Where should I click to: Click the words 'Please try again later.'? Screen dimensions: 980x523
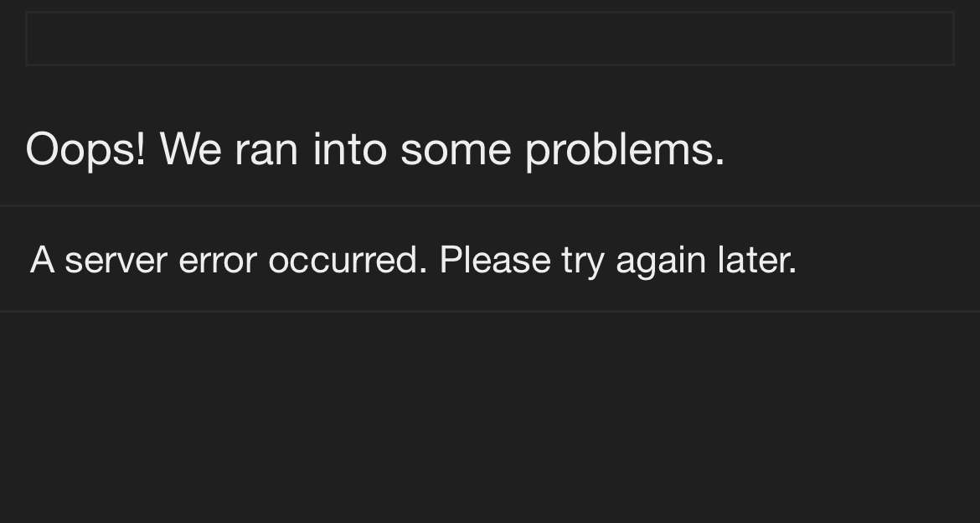(x=618, y=260)
